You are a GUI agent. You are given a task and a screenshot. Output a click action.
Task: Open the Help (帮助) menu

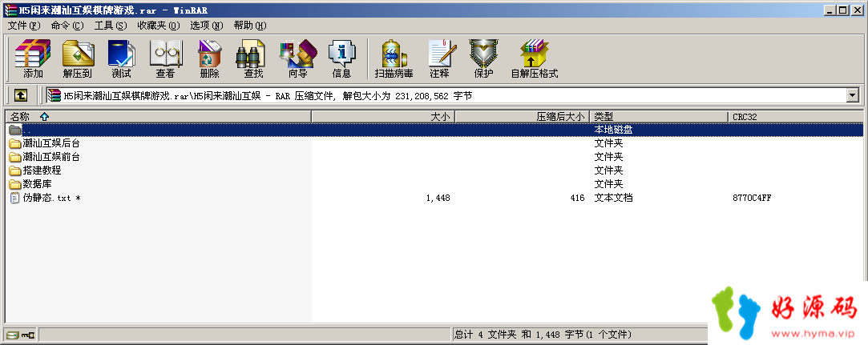point(250,26)
